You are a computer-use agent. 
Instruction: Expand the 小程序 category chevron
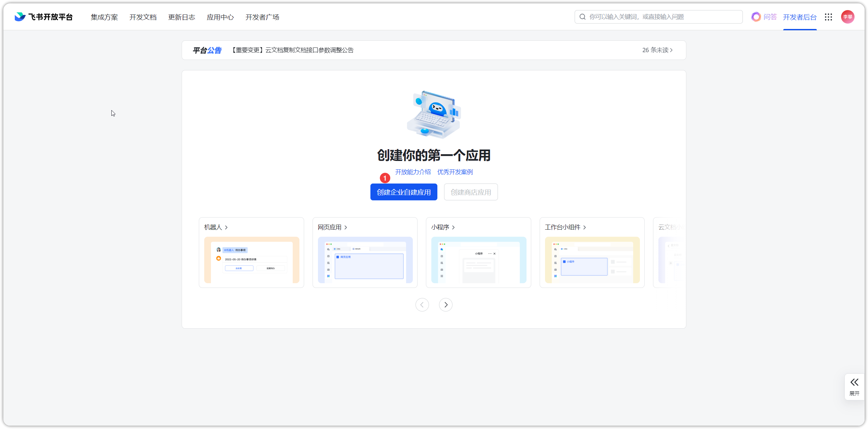(454, 227)
